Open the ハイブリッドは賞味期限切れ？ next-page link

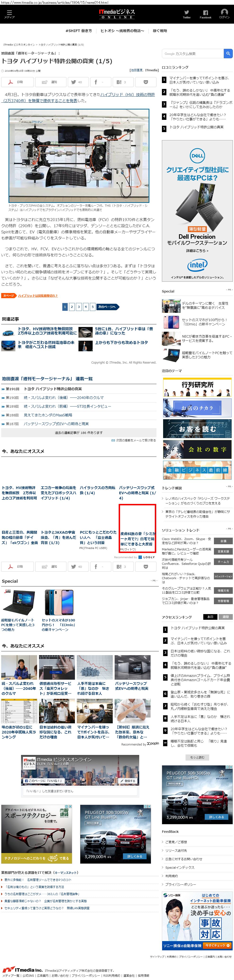[x=38, y=296]
